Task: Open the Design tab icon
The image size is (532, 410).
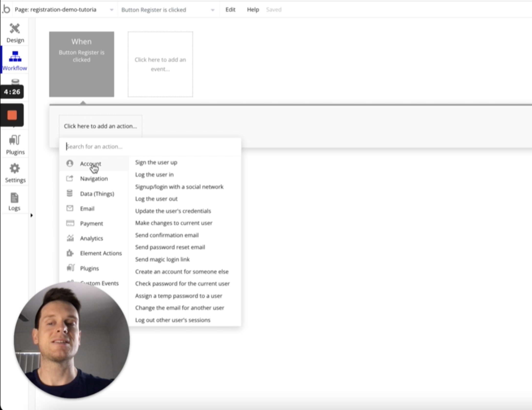Action: click(x=15, y=29)
